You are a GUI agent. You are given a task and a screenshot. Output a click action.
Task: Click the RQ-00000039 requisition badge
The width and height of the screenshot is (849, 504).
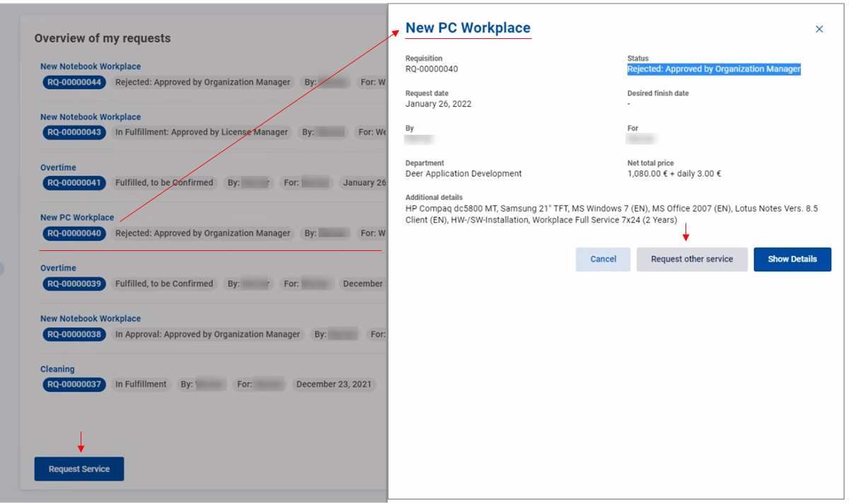[x=74, y=283]
